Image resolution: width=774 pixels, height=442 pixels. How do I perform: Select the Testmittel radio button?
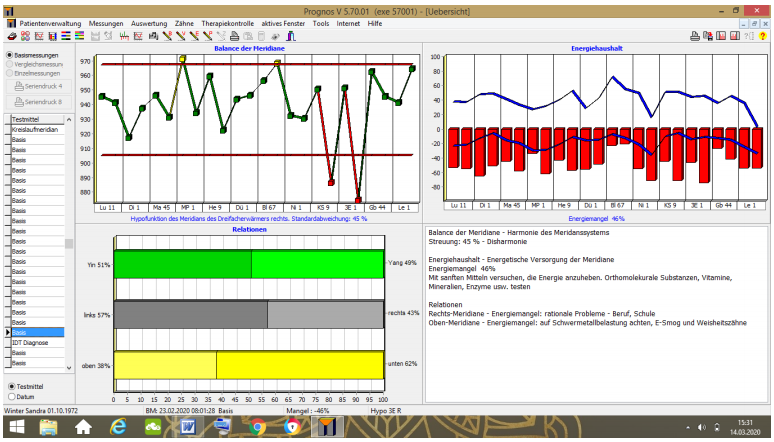click(x=11, y=386)
